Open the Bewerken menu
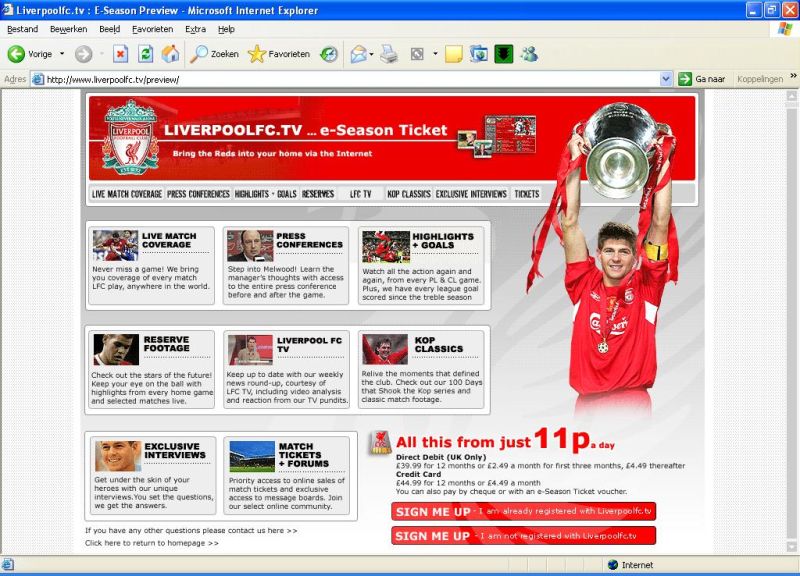 click(x=68, y=29)
